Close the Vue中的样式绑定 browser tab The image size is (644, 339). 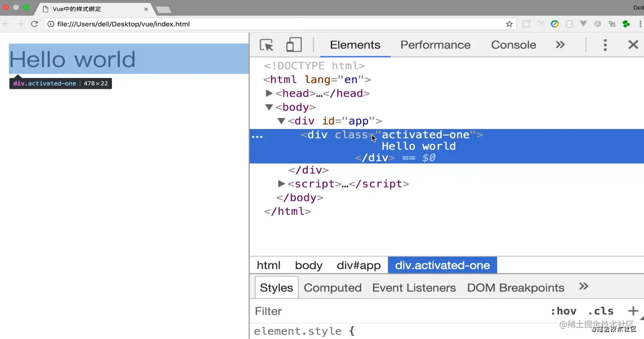pos(146,9)
